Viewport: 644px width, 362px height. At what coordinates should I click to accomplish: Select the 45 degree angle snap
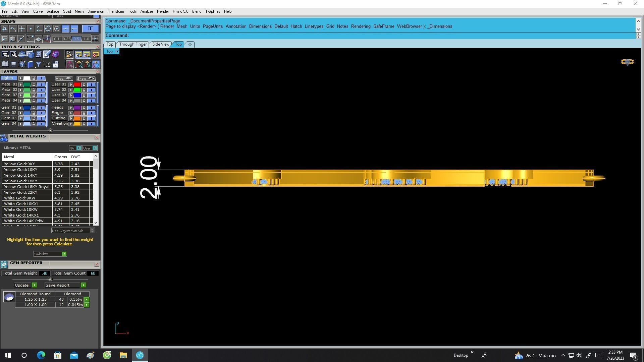click(x=30, y=39)
